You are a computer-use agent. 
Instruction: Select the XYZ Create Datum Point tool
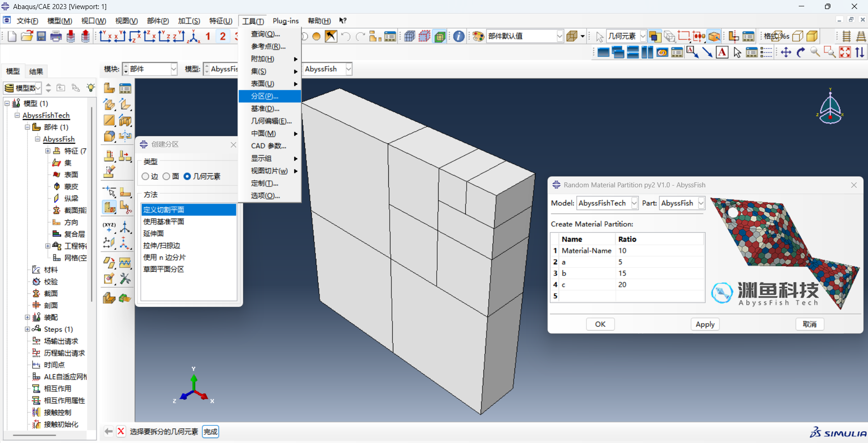click(x=109, y=227)
